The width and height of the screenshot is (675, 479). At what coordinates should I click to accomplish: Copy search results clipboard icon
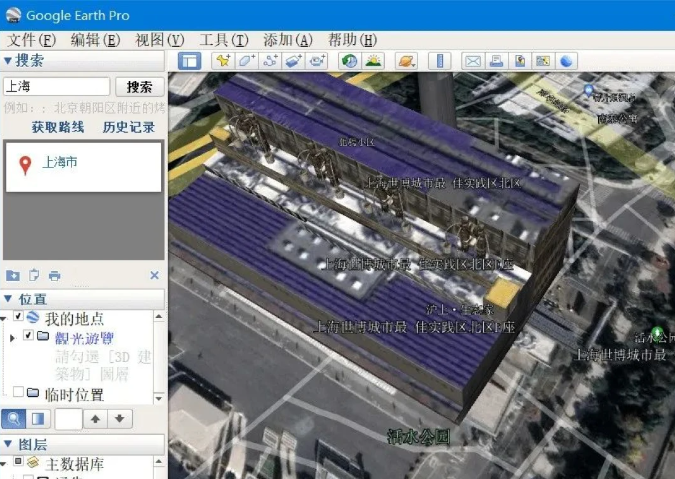point(34,275)
